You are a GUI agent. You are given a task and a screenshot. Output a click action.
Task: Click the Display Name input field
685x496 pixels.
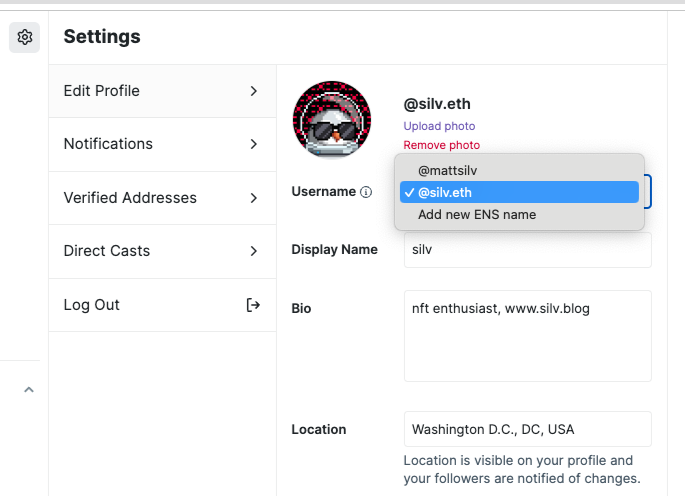527,250
